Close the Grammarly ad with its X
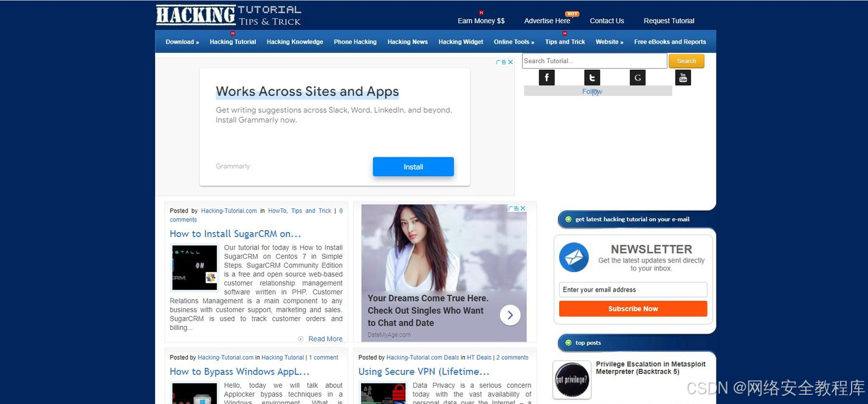This screenshot has width=868, height=404. click(511, 62)
